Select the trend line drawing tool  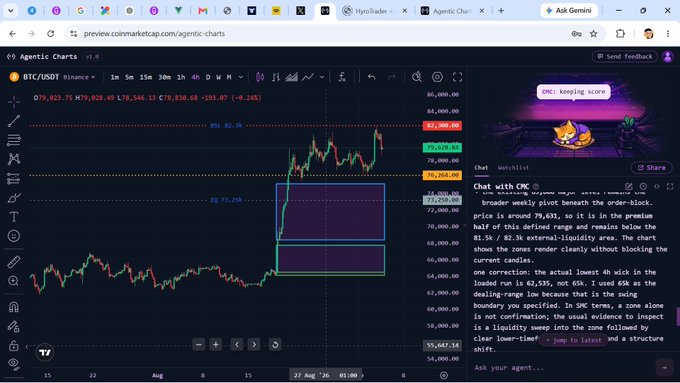[x=14, y=121]
